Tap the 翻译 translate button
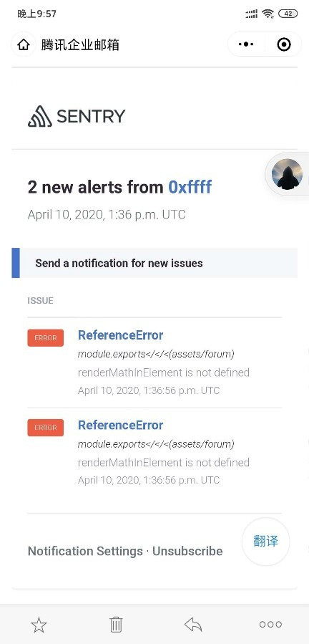 point(265,542)
